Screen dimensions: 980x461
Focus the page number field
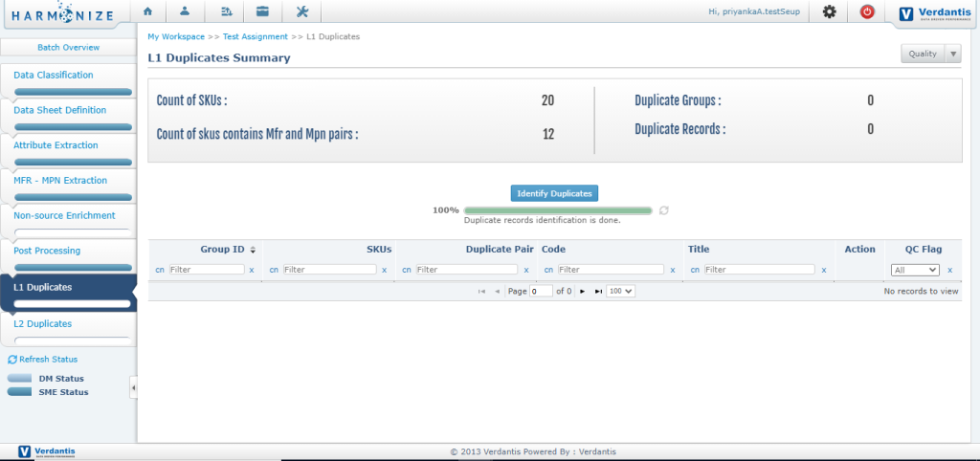pyautogui.click(x=541, y=291)
